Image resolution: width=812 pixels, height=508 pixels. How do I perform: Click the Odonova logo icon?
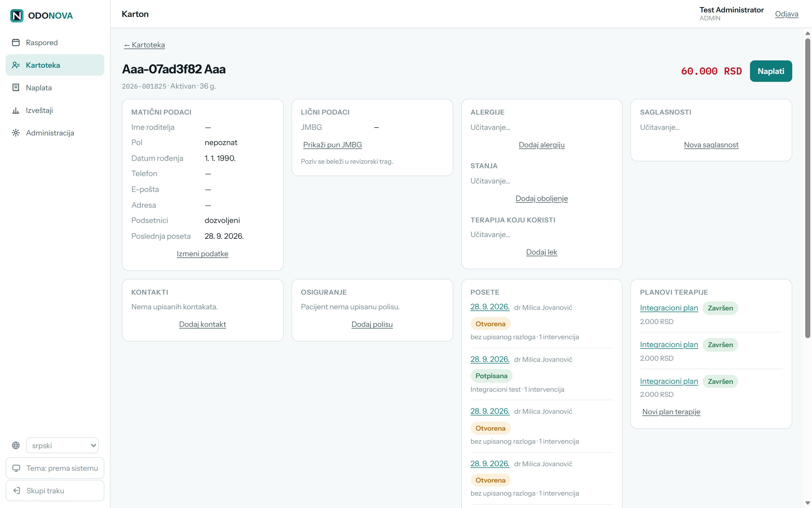[x=17, y=16]
